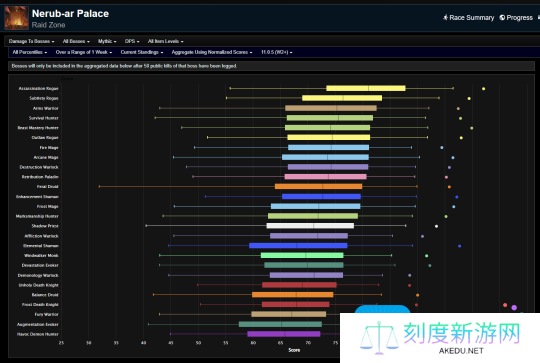Open Aggregate Using Normalized Scores dropdown
Viewport: 540px width, 363px height.
click(212, 52)
